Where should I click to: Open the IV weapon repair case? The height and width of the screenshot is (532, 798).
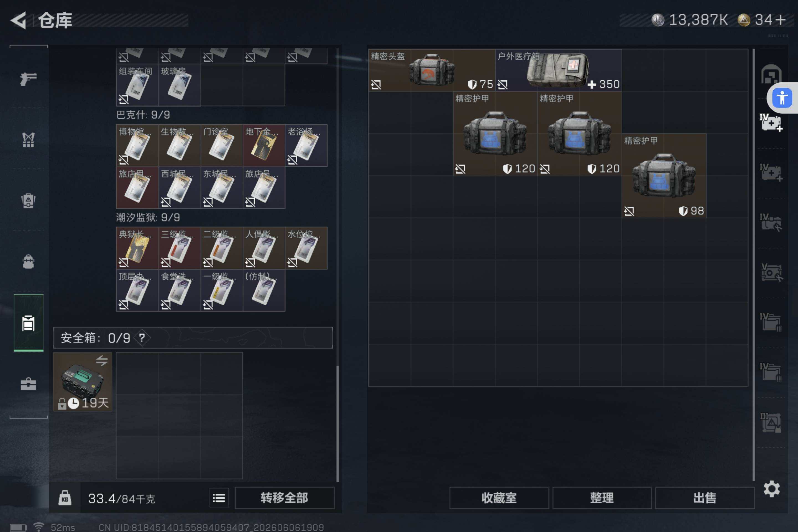[771, 222]
